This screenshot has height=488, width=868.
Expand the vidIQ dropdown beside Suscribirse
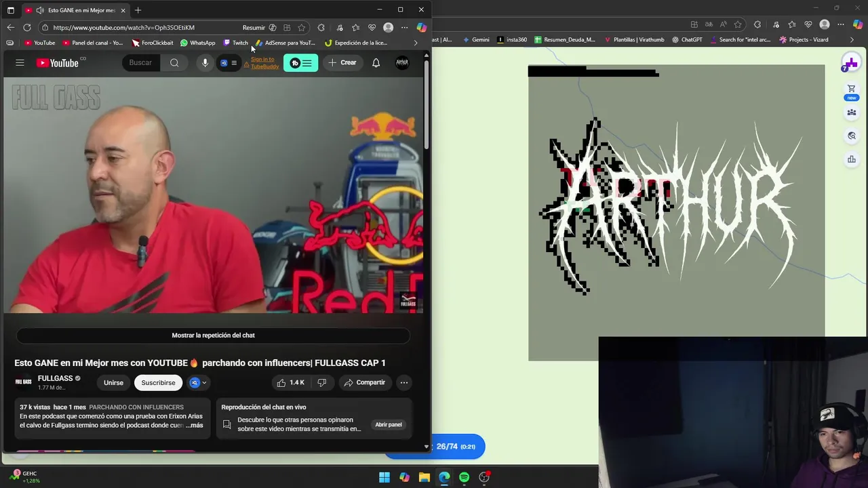pos(198,382)
